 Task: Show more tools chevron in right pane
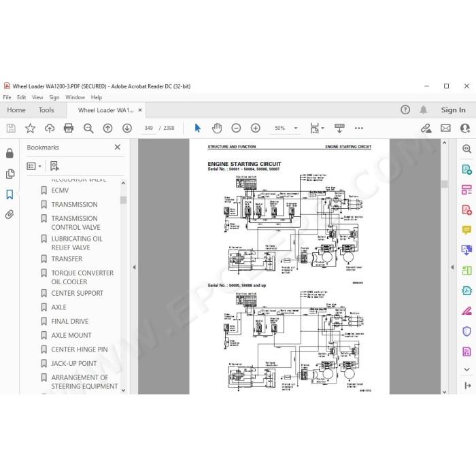tap(466, 369)
